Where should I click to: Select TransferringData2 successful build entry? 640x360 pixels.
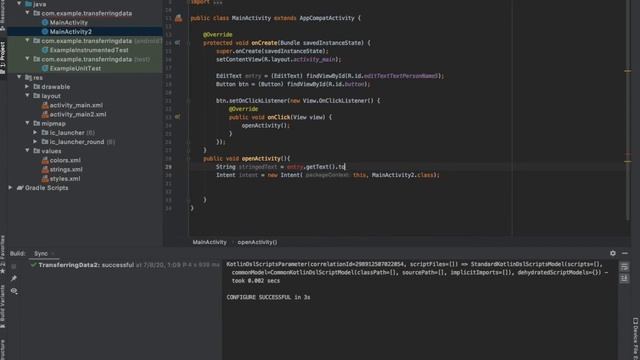125,265
